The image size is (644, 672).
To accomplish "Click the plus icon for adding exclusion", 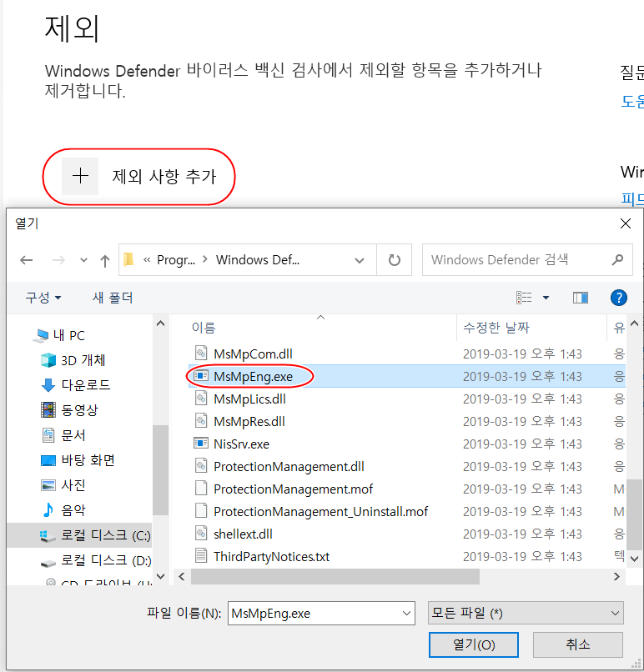I will click(x=80, y=176).
